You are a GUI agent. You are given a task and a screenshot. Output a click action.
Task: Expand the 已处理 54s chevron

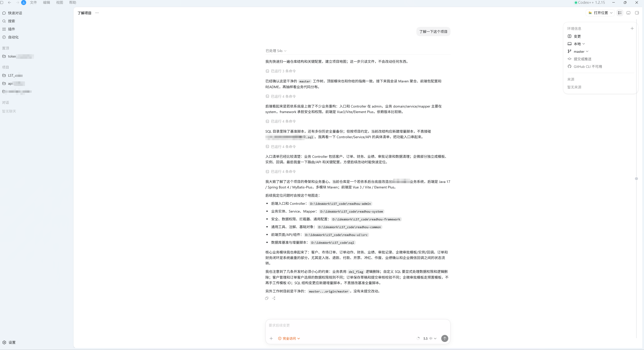point(285,51)
